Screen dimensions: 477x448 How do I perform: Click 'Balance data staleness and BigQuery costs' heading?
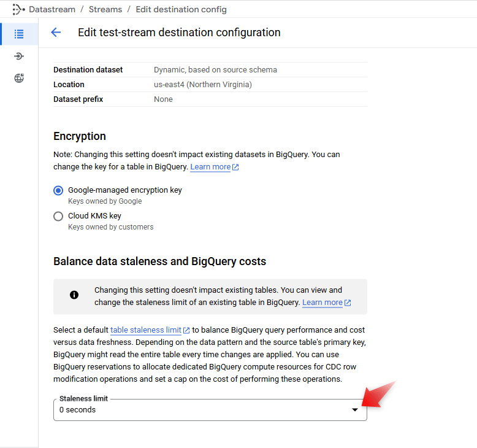click(x=159, y=261)
